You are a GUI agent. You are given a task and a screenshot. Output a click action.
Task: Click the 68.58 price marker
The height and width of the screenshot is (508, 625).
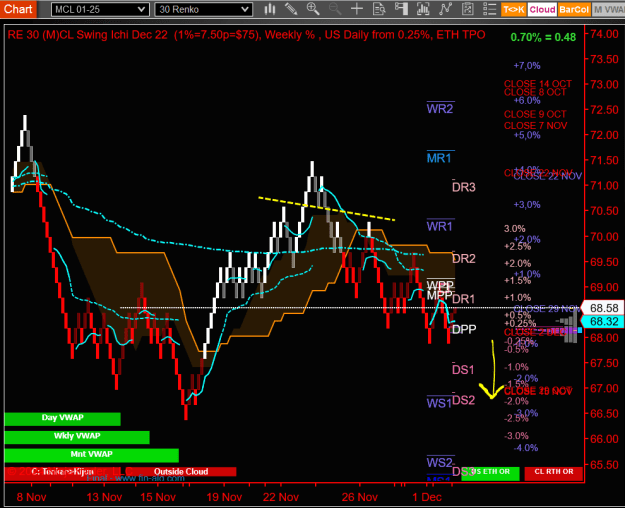pos(603,308)
